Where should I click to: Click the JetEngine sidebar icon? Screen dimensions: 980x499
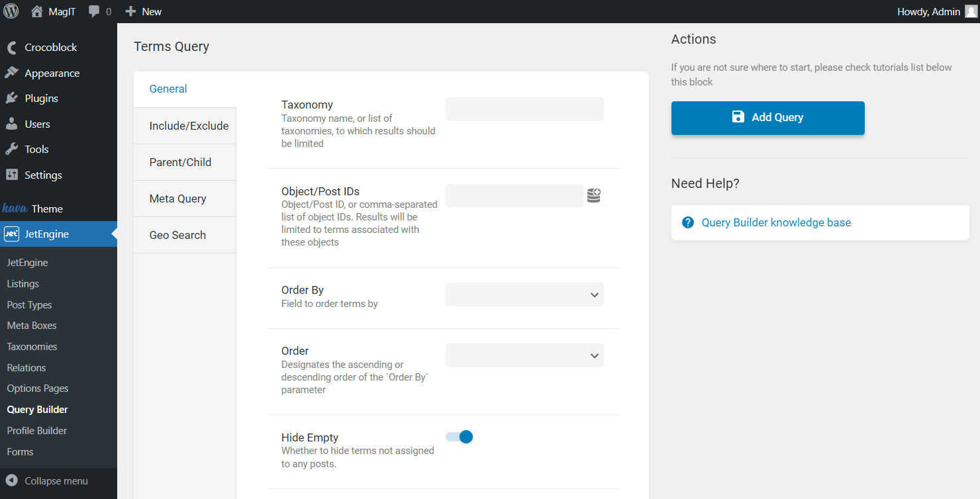(x=11, y=234)
